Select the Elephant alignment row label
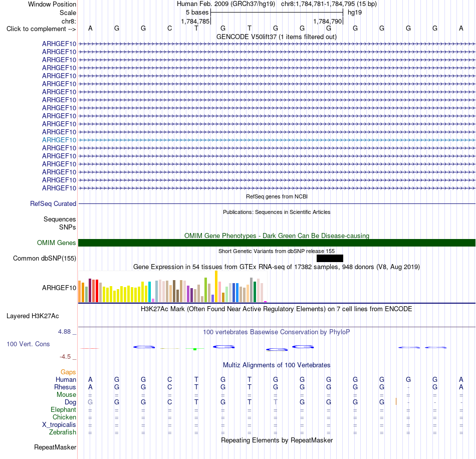The image size is (476, 459). click(63, 410)
